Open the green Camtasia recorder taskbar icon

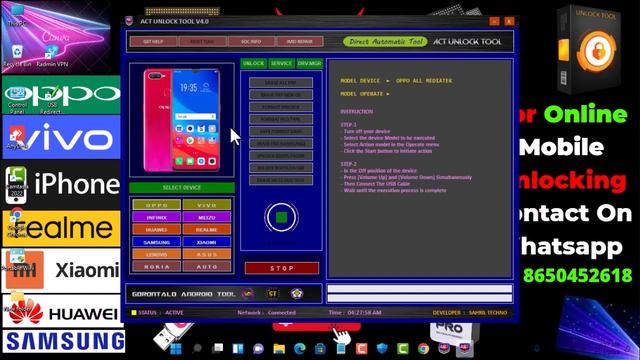point(402,349)
